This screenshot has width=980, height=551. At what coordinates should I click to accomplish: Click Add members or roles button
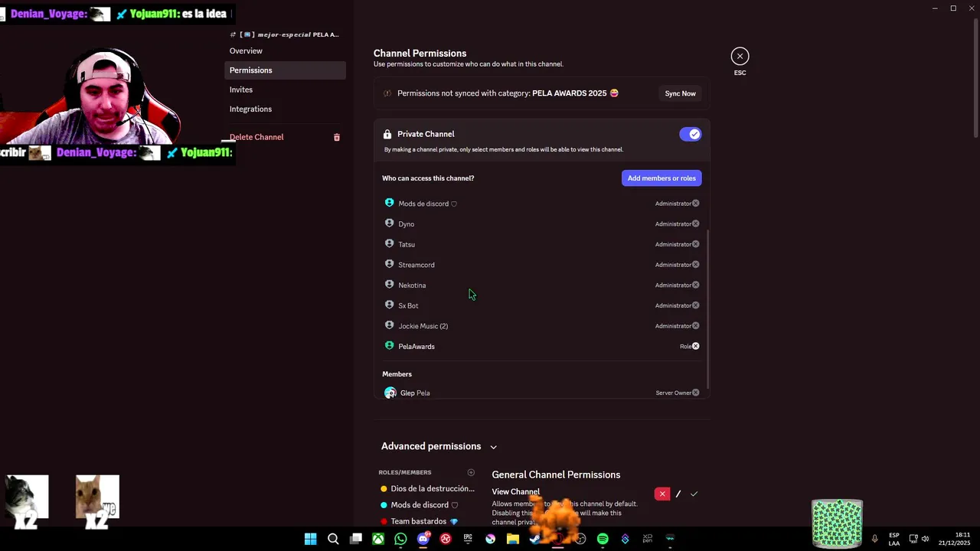click(x=661, y=178)
